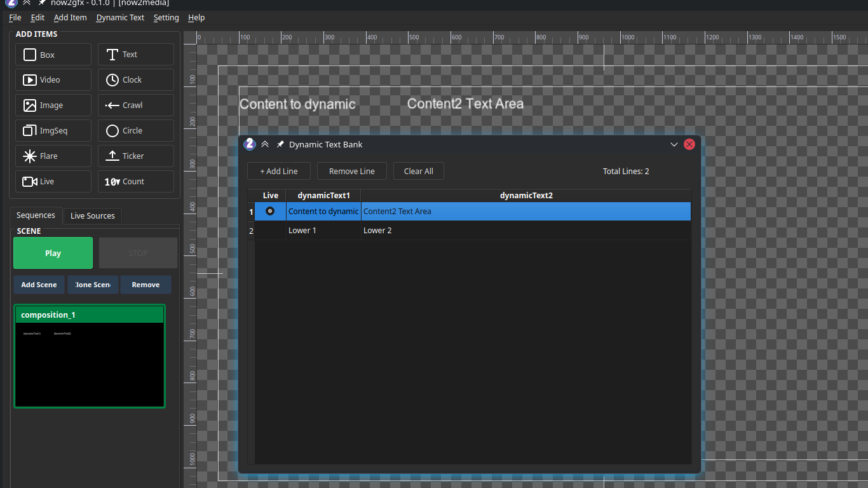Add a Text item
The width and height of the screenshot is (868, 488).
pos(136,55)
